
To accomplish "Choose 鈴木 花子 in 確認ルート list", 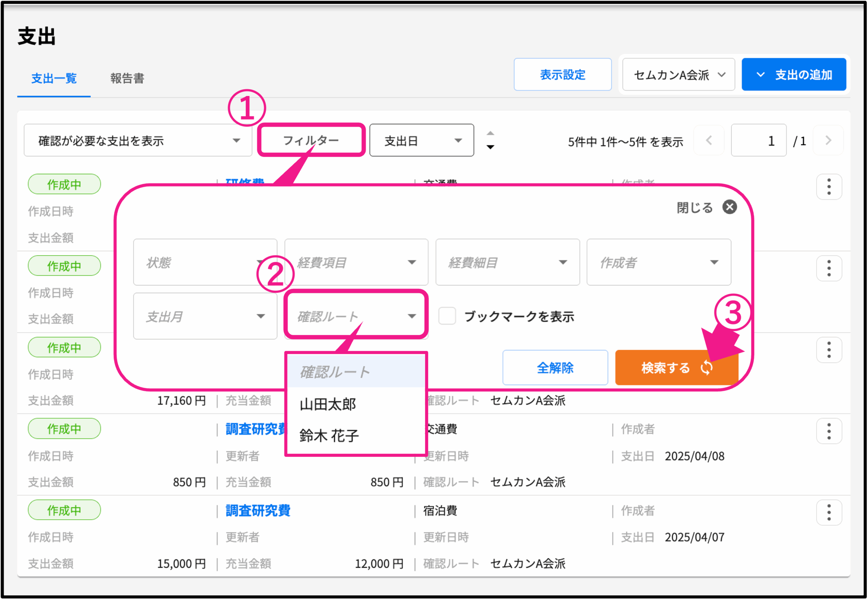I will point(329,436).
